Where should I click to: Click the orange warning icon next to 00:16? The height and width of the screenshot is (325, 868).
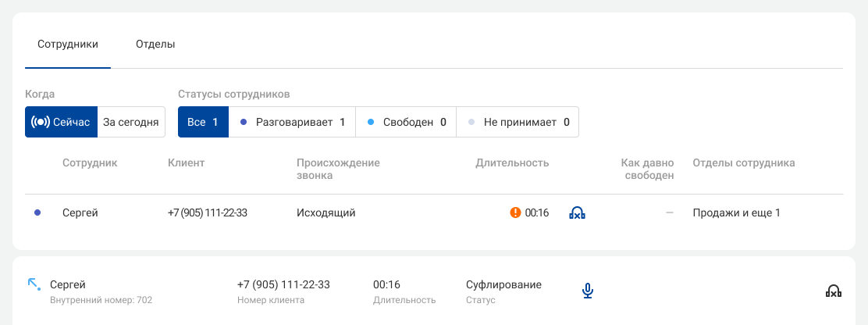click(515, 212)
